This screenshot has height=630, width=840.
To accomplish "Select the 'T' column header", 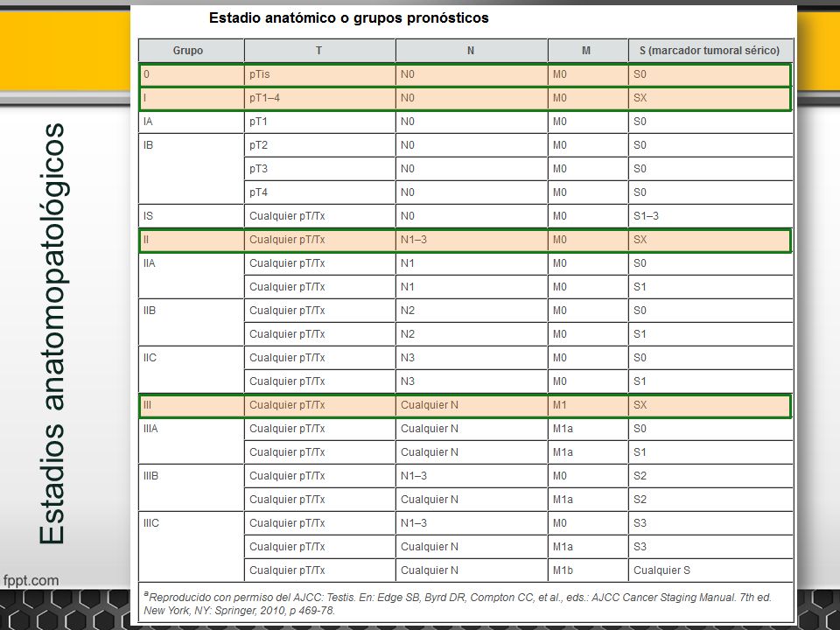I will (320, 51).
